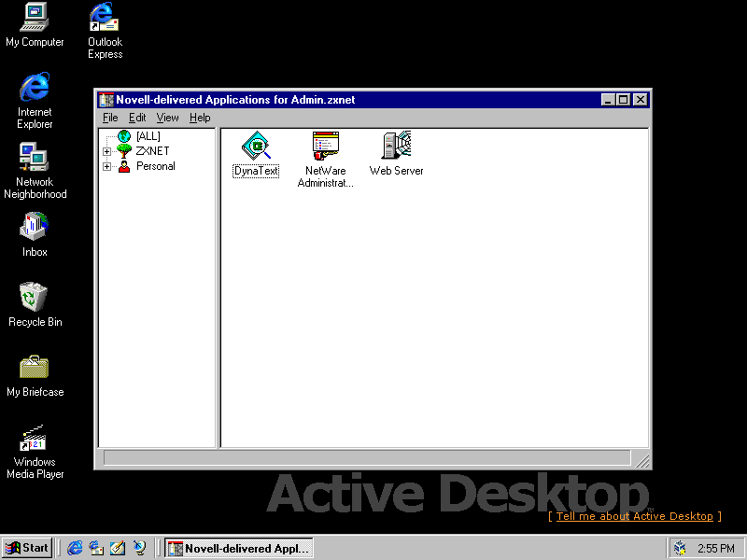Open the Inbox desktop icon
The image size is (747, 560).
pyautogui.click(x=35, y=227)
